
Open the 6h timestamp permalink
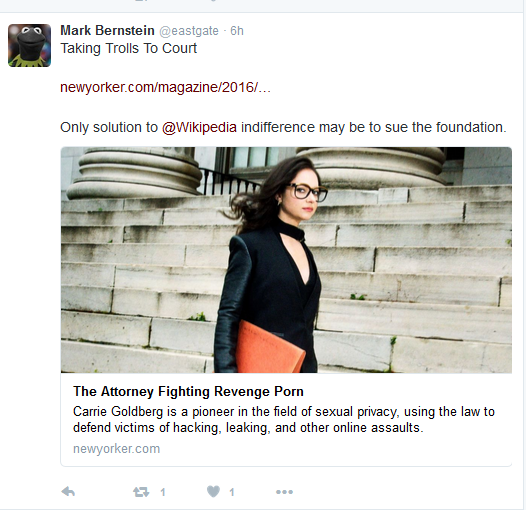(x=237, y=31)
